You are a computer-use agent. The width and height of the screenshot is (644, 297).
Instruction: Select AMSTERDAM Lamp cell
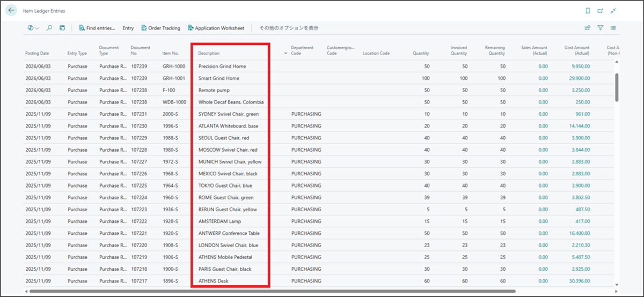(219, 221)
